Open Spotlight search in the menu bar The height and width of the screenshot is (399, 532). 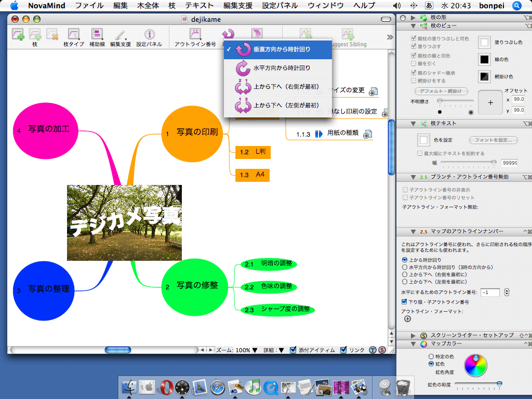click(x=516, y=5)
